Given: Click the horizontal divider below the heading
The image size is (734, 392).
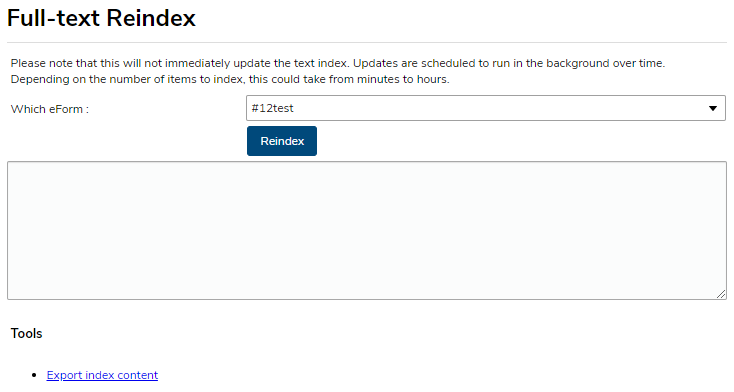Looking at the screenshot, I should point(367,43).
